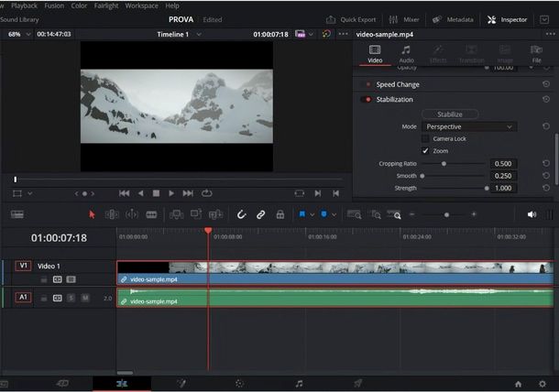Click the Full Extent Zoom icon
Viewport: 559px width, 392px height.
[355, 214]
